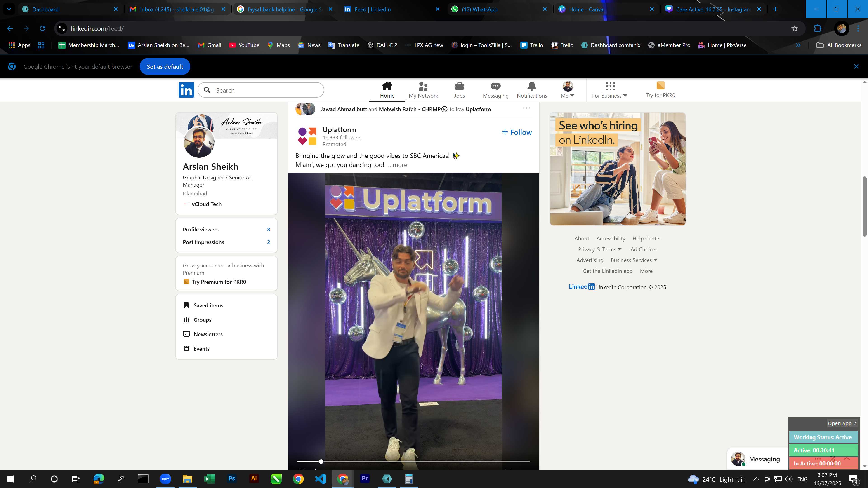Open the Messaging overlay at the bottom
The image size is (868, 488).
(x=757, y=459)
